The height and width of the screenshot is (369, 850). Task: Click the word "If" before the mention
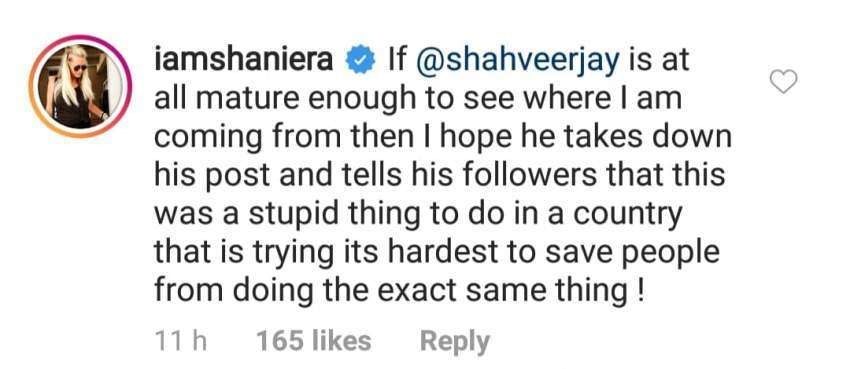[395, 61]
